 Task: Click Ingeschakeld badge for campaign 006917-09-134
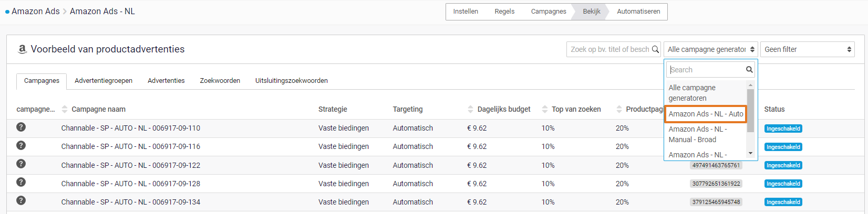pyautogui.click(x=783, y=202)
